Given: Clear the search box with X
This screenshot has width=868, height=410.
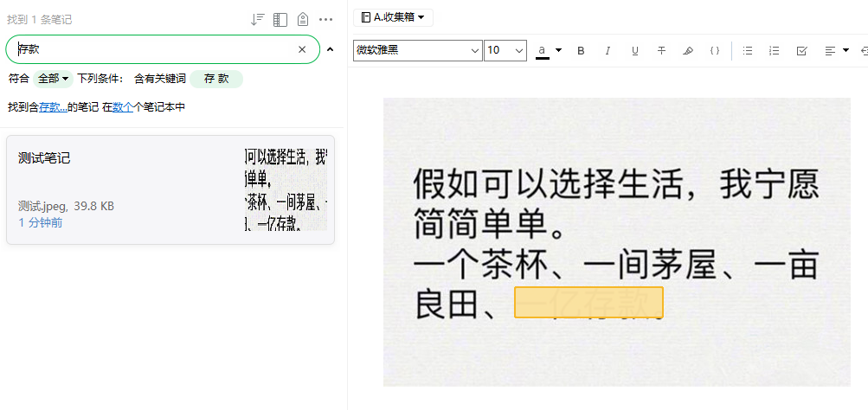Looking at the screenshot, I should pos(302,50).
